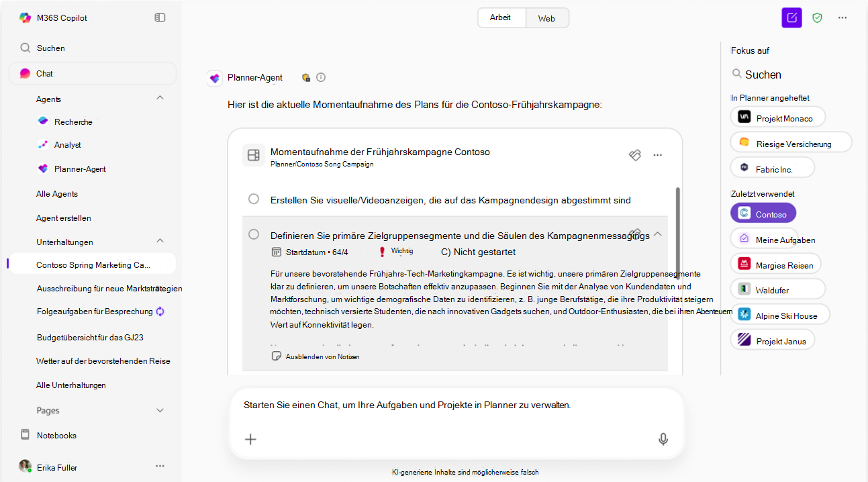
Task: Click the Chat bubble icon
Action: (25, 73)
